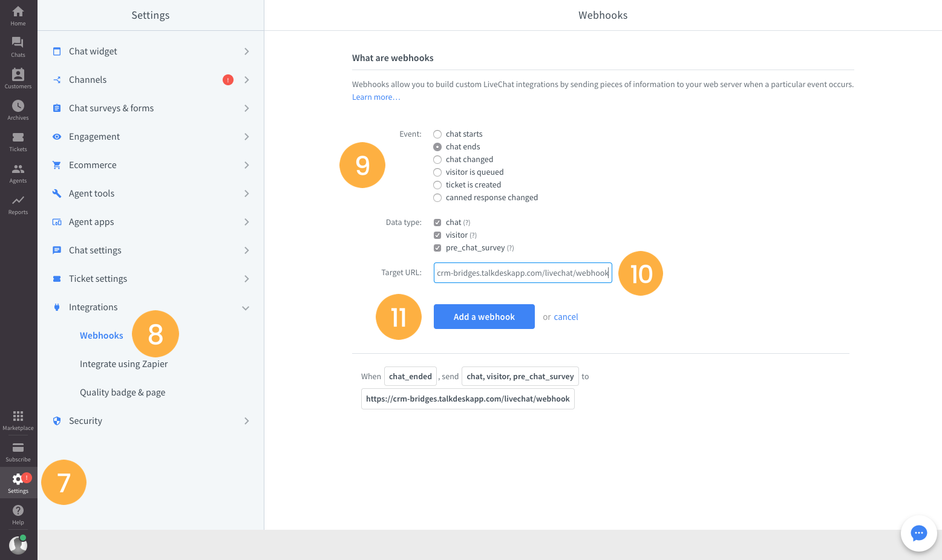Click the Engagement eye icon
Viewport: 942px width, 560px height.
click(57, 137)
